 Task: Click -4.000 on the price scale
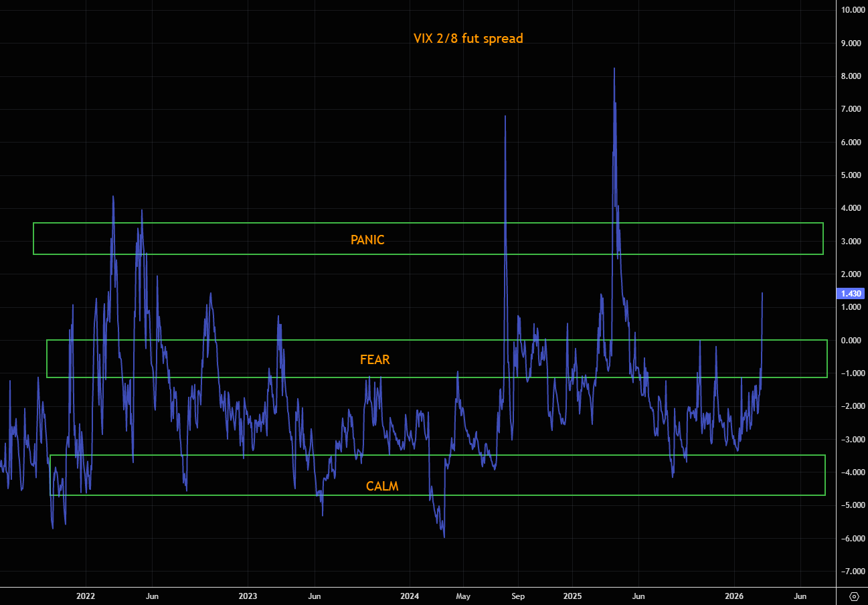(x=851, y=472)
